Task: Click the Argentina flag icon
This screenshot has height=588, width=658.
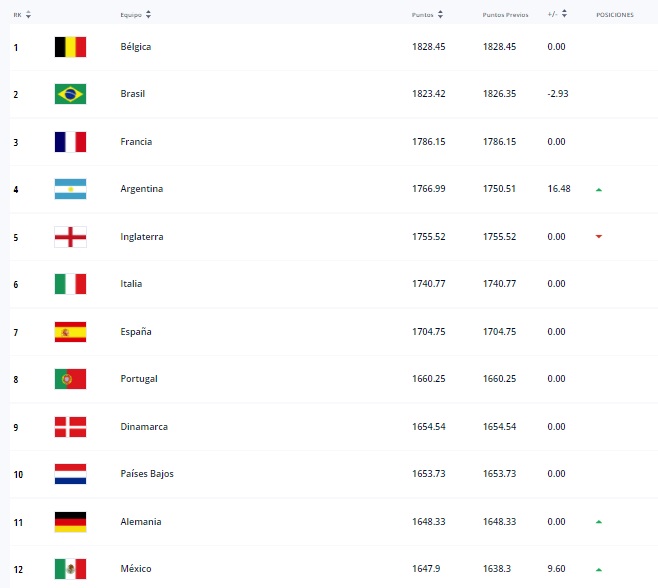Action: 70,189
